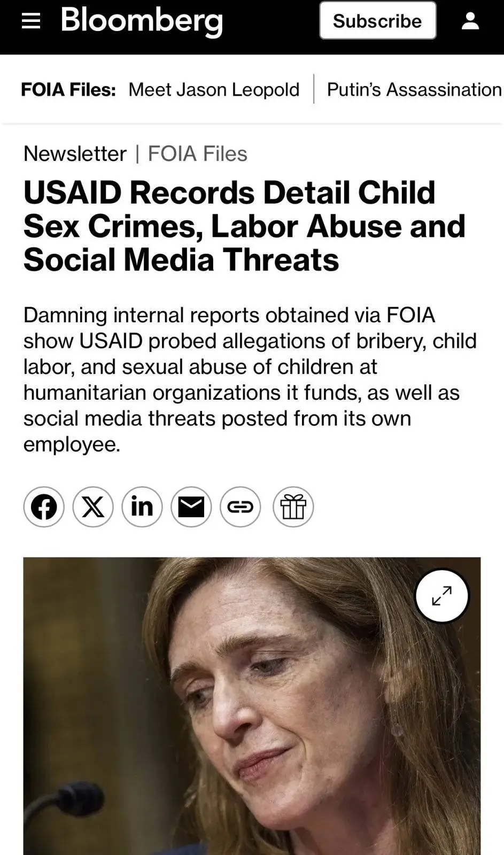Open the gray FOIA Files category link

tap(197, 154)
